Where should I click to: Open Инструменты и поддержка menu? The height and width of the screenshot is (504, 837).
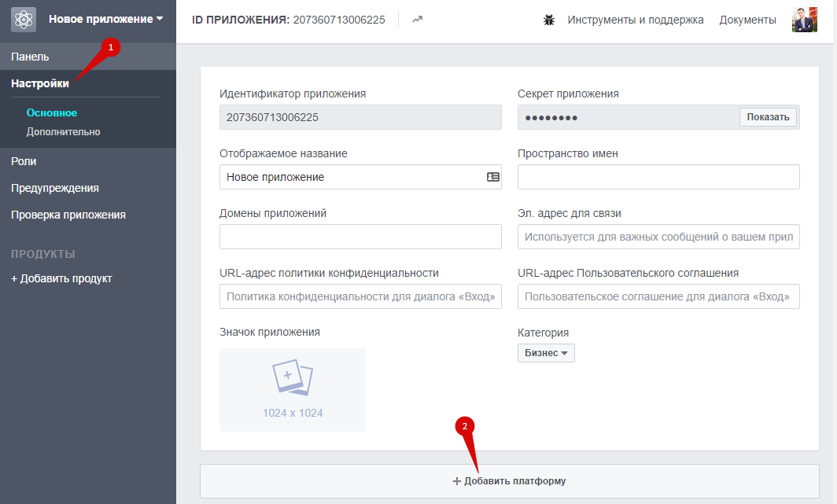(635, 20)
